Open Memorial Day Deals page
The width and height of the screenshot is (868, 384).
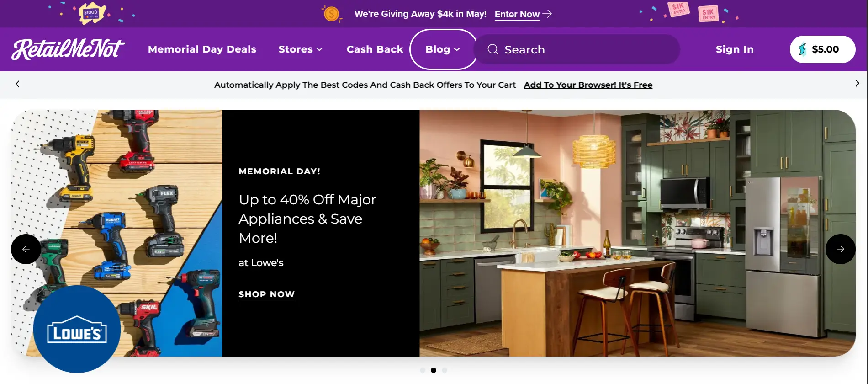[x=202, y=49]
